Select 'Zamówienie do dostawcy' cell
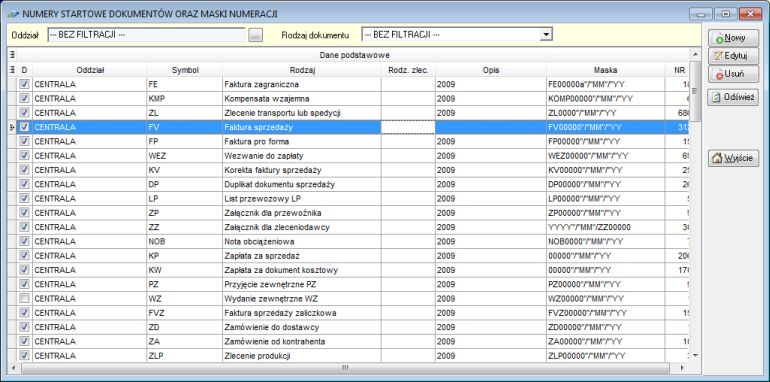Viewport: 770px width, 382px height. pyautogui.click(x=302, y=327)
